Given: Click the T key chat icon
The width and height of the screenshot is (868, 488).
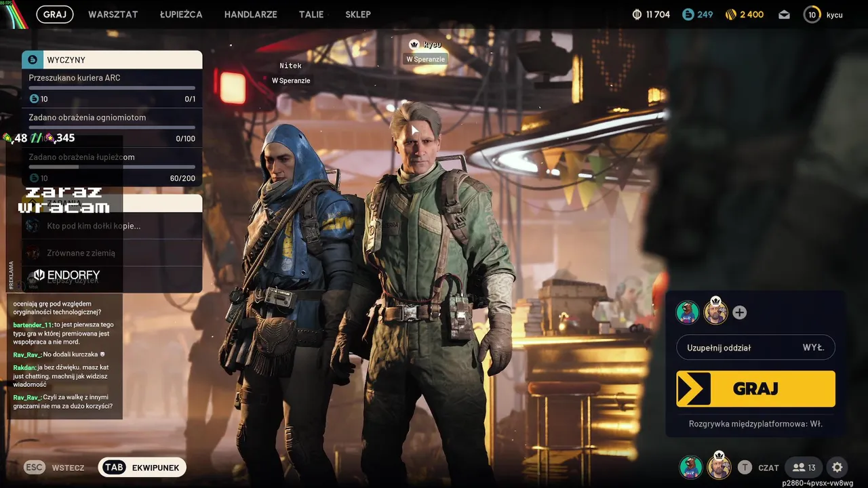Looking at the screenshot, I should tap(745, 467).
